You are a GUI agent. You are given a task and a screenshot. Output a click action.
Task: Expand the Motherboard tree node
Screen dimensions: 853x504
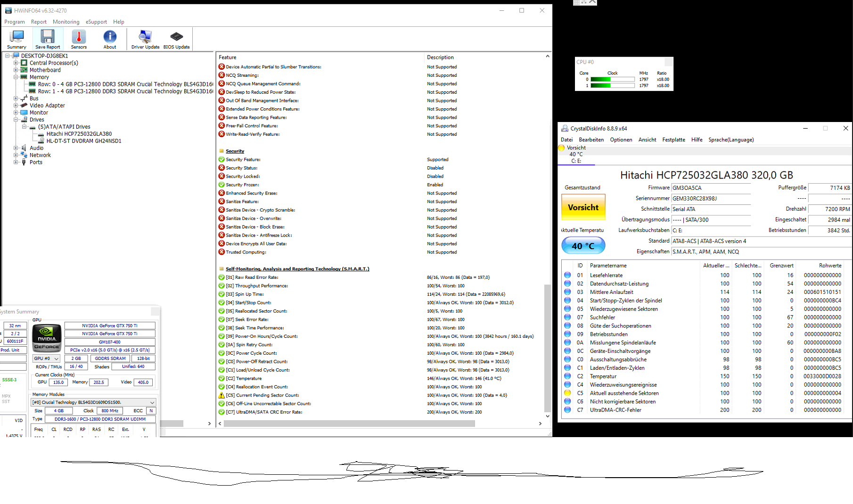[x=16, y=70]
